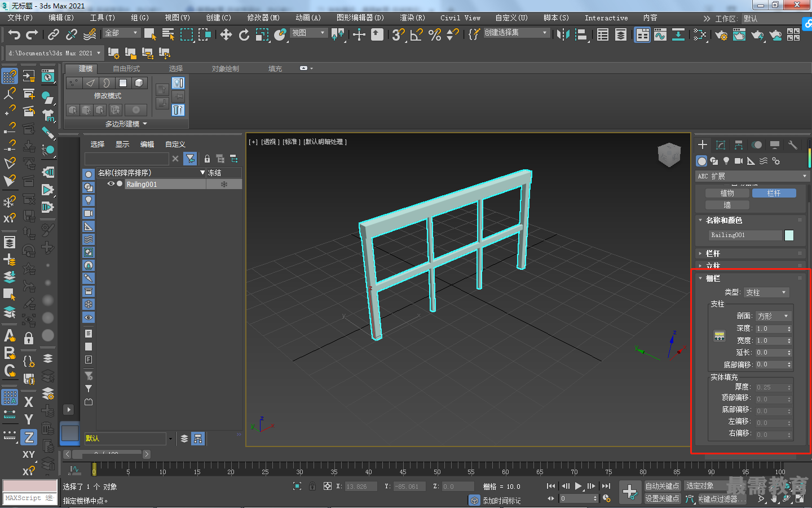Screen dimensions: 812x508
Task: Open the 修改器(M) menu
Action: pos(263,18)
